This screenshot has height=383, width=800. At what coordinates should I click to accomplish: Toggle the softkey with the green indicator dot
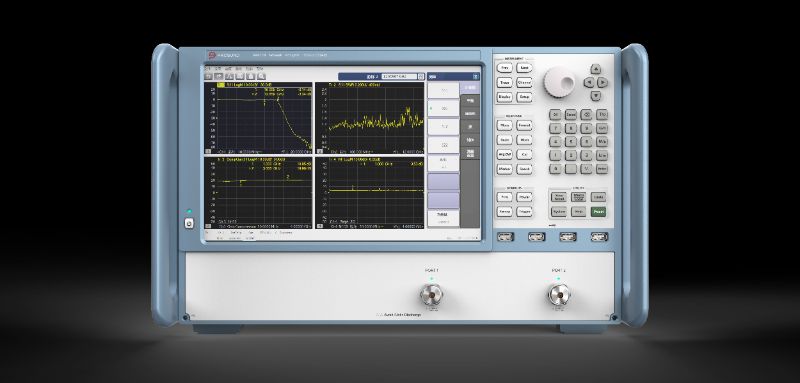coord(443,109)
